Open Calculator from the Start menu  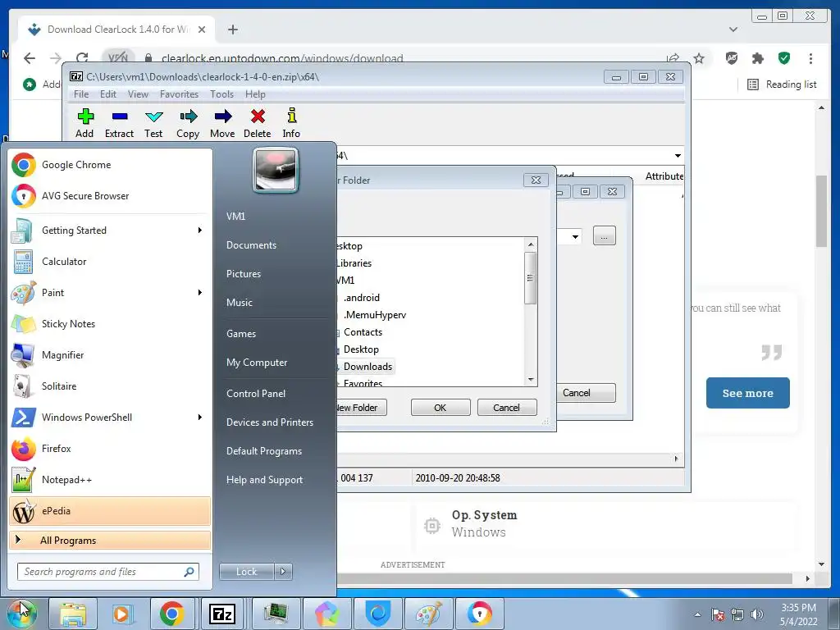[110, 262]
